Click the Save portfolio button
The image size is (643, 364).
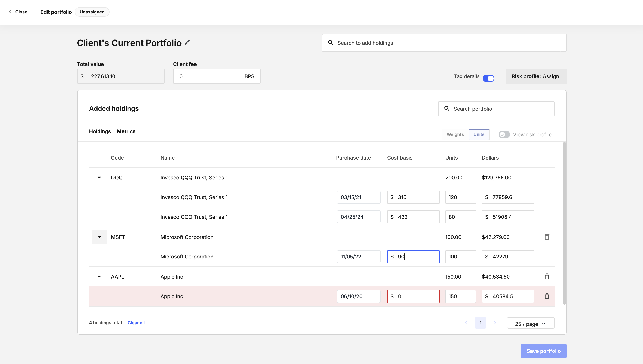pyautogui.click(x=543, y=351)
